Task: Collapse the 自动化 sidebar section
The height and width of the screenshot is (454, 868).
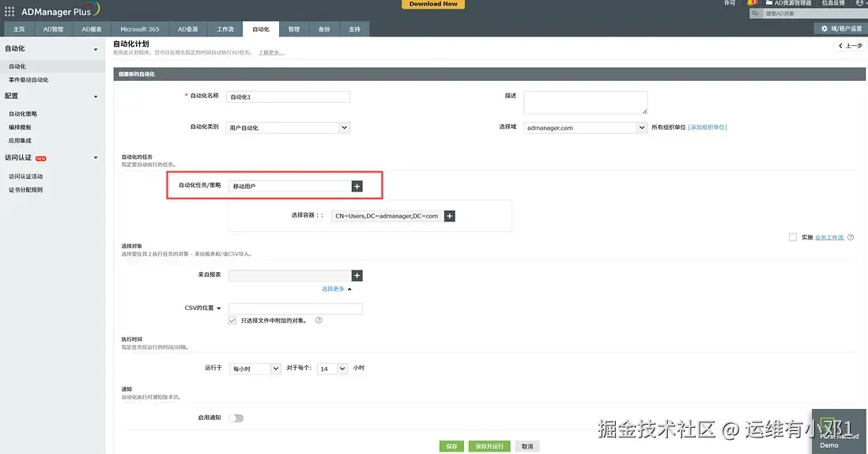Action: tap(96, 49)
